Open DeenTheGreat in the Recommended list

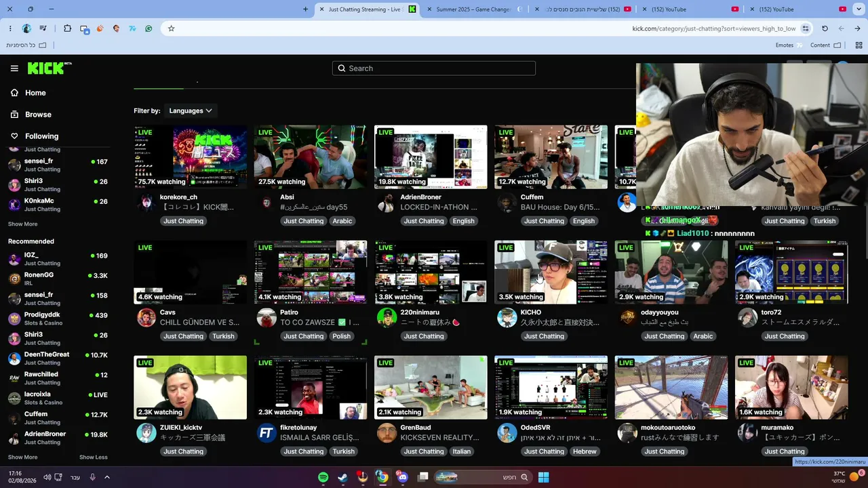[58, 359]
